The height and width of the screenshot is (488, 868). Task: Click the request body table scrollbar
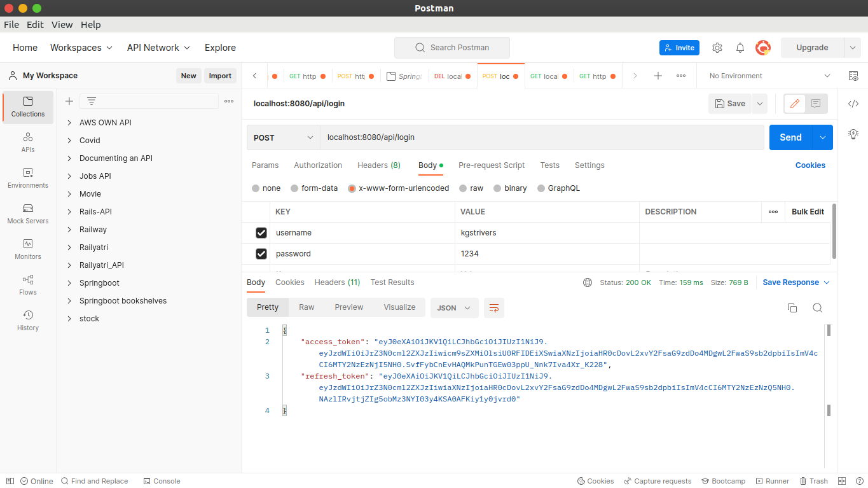click(x=834, y=231)
